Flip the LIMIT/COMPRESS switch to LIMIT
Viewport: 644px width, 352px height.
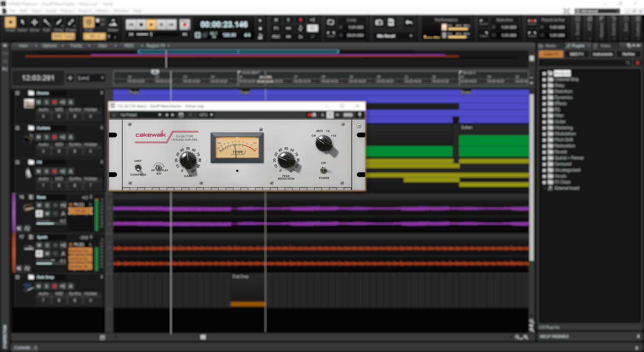click(138, 167)
